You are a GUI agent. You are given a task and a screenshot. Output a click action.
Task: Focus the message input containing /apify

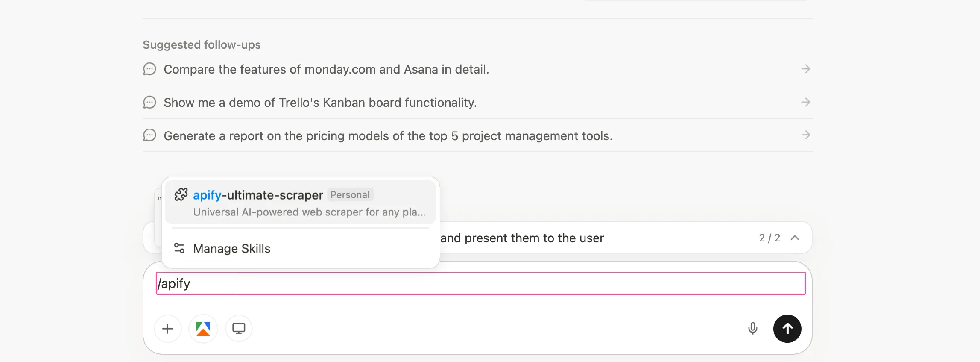481,283
